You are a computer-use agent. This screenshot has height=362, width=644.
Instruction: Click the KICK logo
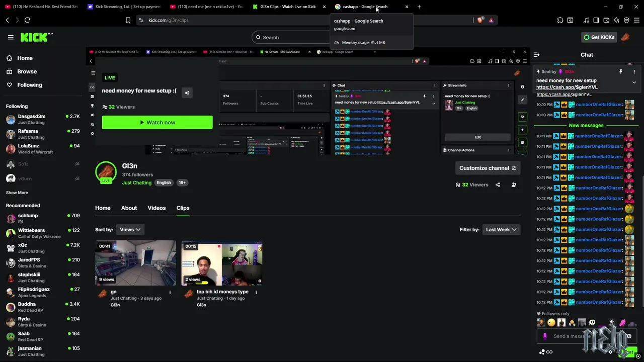(36, 37)
